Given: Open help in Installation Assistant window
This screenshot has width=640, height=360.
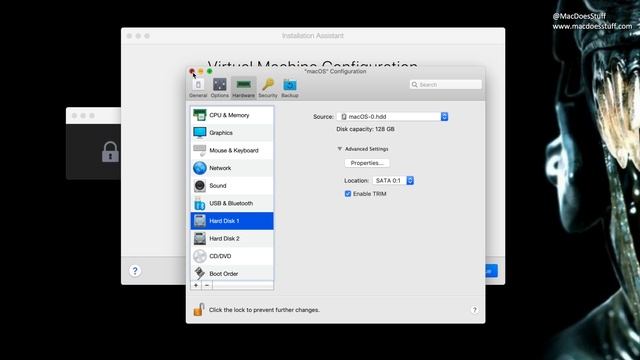Looking at the screenshot, I should pos(135,271).
